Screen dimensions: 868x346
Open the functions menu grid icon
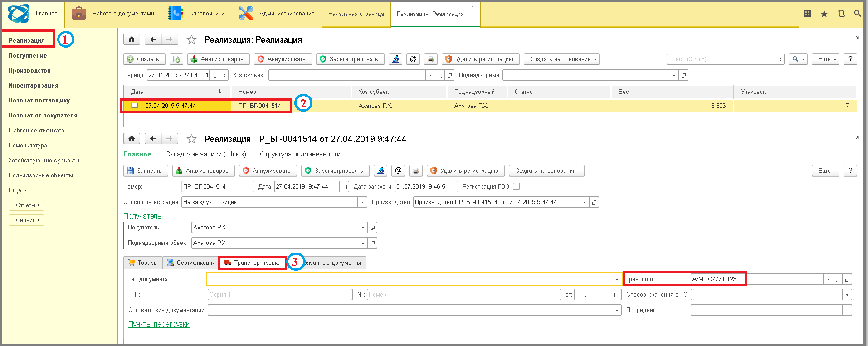807,14
